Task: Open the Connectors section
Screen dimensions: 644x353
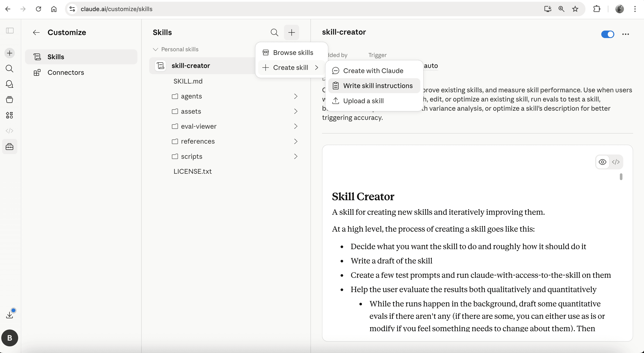Action: coord(81,72)
